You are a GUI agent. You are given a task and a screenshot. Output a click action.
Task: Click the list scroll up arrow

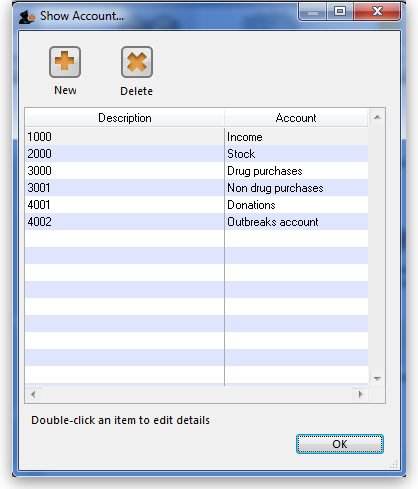coord(377,117)
